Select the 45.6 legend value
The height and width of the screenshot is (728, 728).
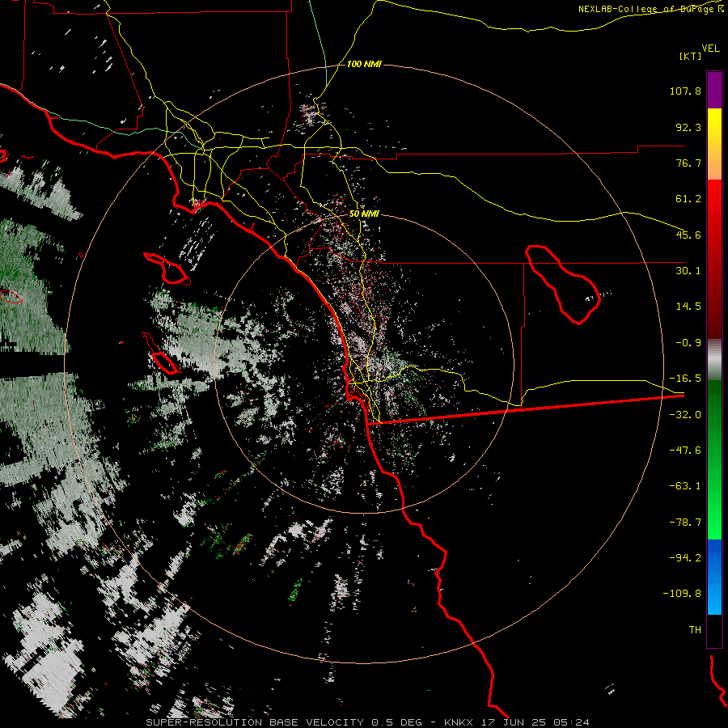point(688,235)
